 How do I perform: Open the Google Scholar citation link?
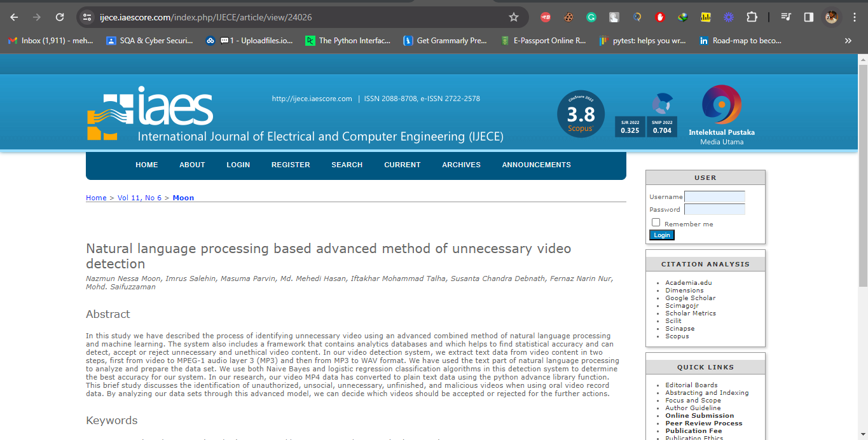click(691, 298)
